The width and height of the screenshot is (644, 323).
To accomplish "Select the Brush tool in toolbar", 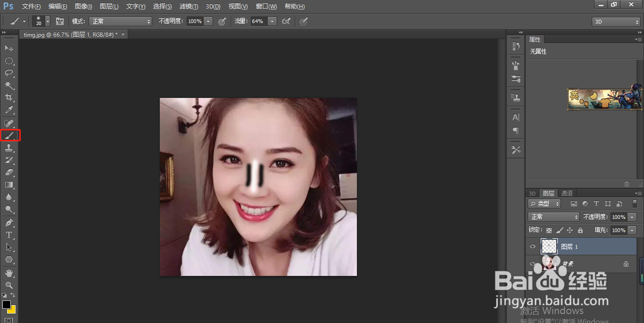I will 9,136.
